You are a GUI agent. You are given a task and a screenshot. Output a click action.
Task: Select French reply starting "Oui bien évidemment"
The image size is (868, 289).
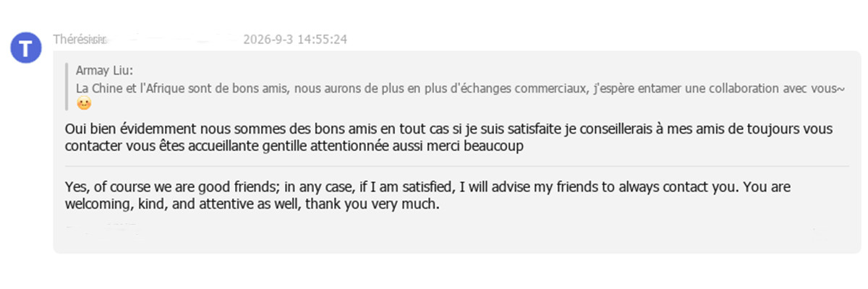point(448,137)
